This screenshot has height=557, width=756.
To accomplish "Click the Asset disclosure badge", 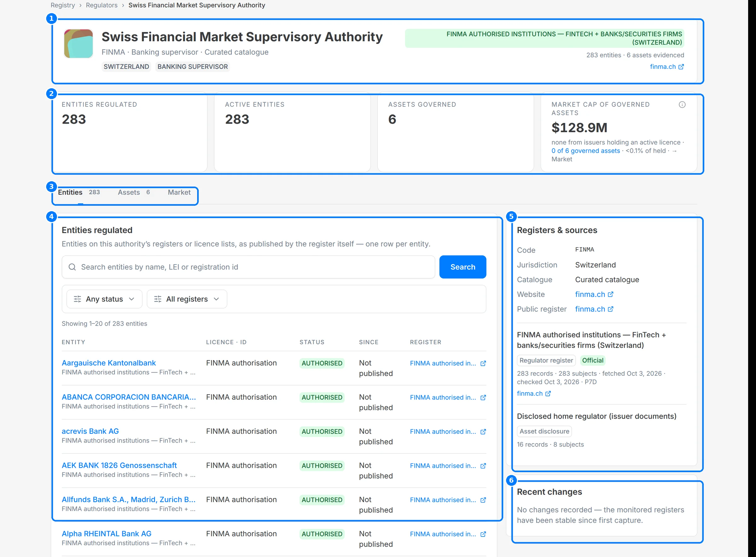I will (544, 431).
